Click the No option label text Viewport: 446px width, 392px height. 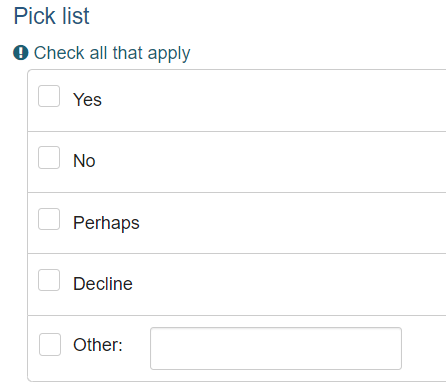(84, 161)
